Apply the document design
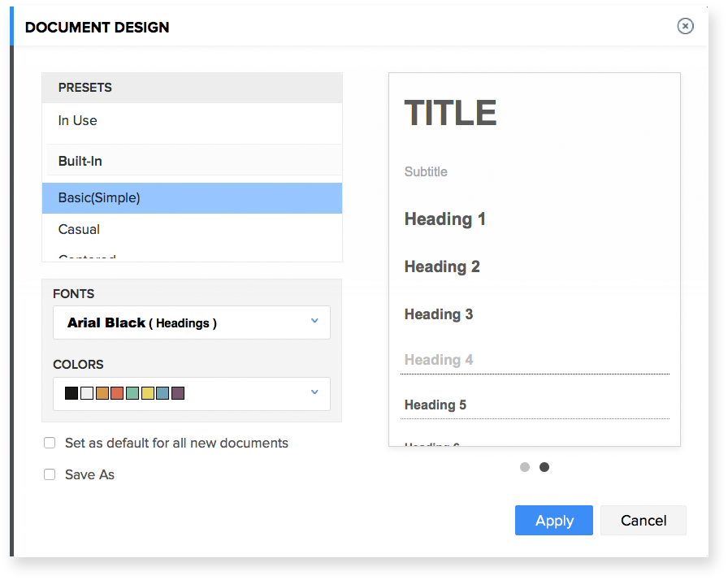728x580 pixels. 554,521
